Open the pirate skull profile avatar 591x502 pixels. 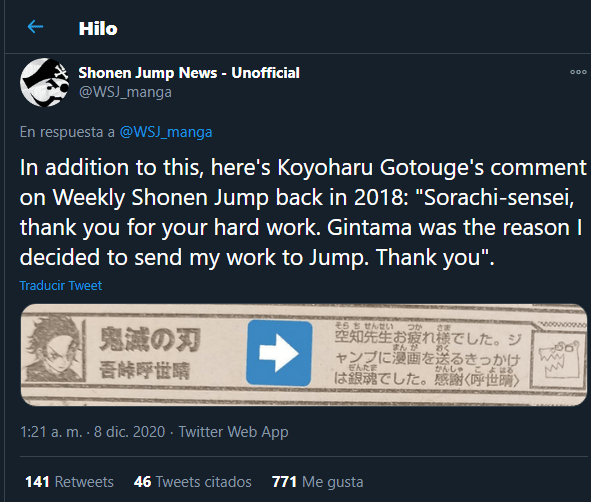tap(44, 82)
